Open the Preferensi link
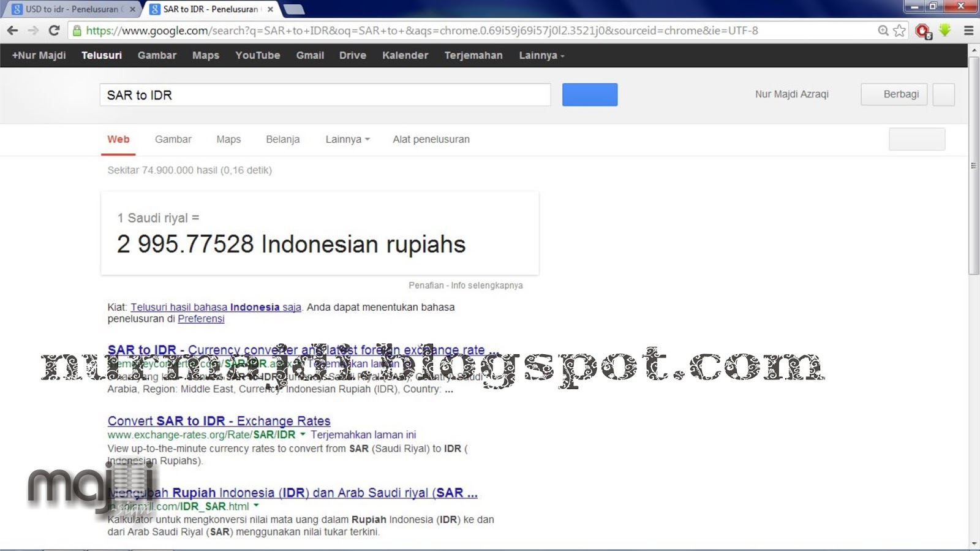980x551 pixels. coord(201,319)
